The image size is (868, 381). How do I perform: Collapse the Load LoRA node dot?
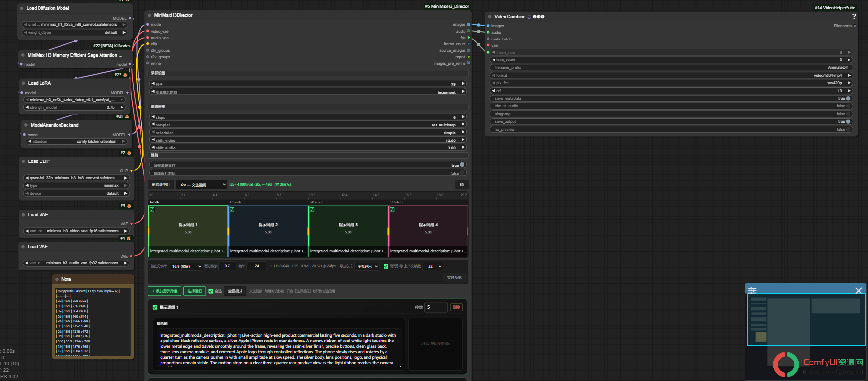pos(23,83)
